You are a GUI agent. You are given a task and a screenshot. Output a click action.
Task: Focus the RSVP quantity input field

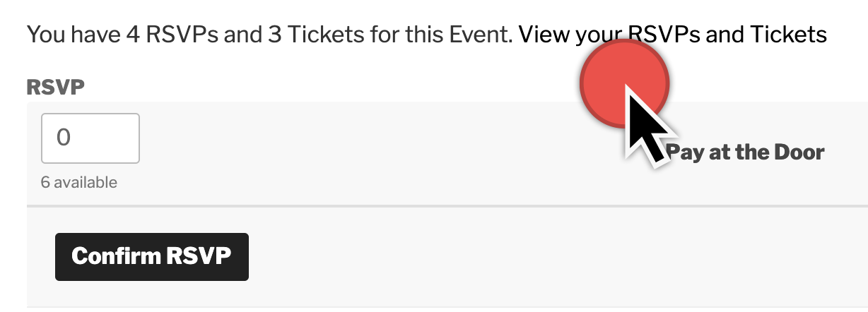coord(90,138)
